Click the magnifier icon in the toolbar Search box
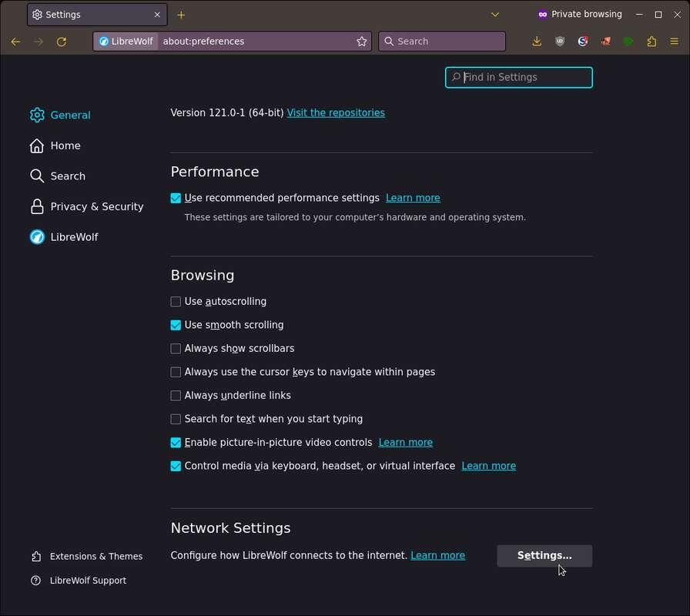690x616 pixels. [389, 42]
